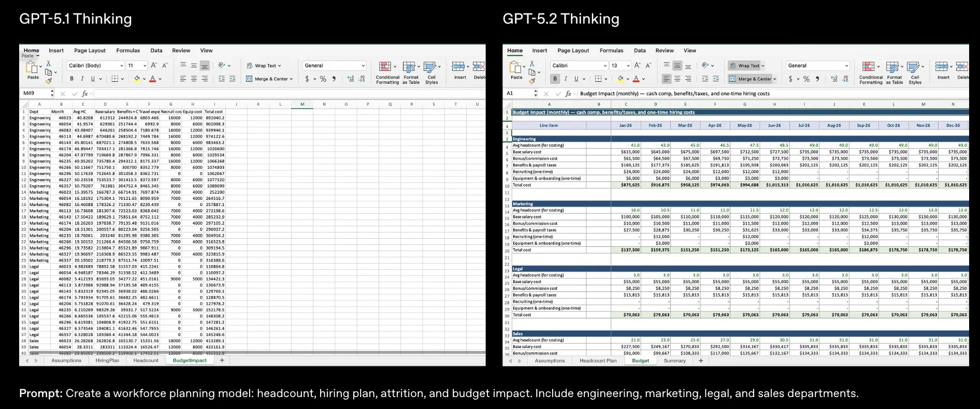Open Page Layout tab in right window
Viewport: 980px width, 409px height.
(x=573, y=50)
